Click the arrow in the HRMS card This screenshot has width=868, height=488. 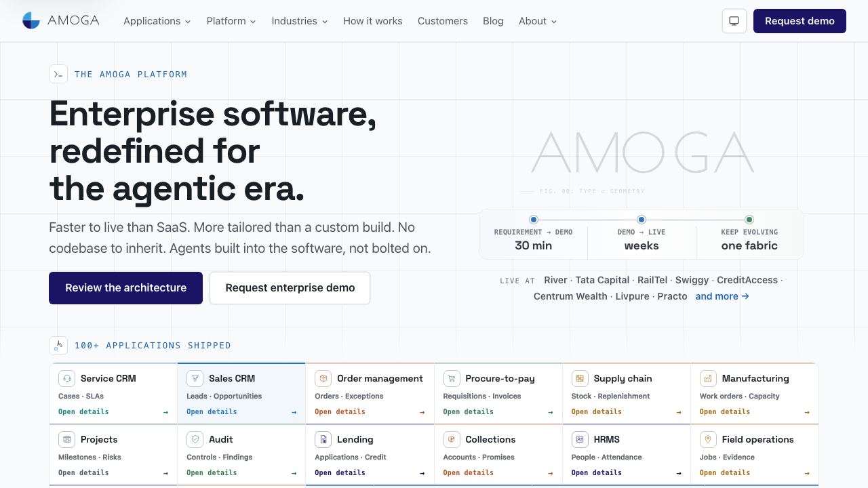[679, 473]
